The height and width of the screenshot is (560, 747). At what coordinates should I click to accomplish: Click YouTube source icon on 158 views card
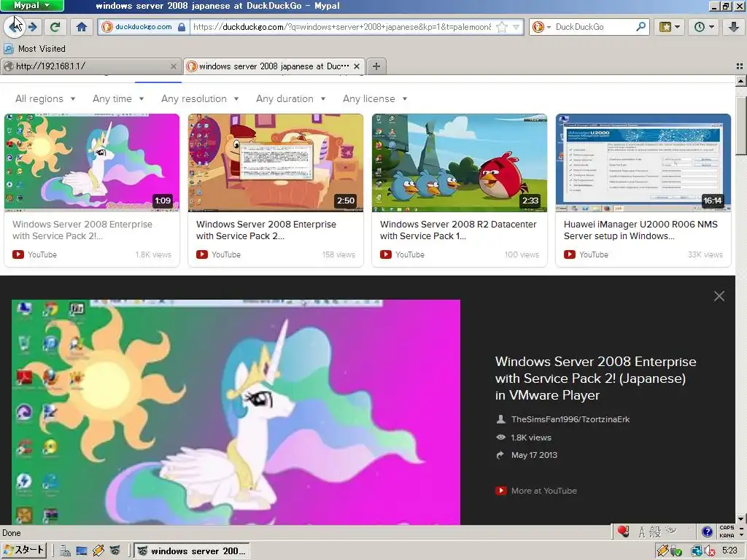202,254
